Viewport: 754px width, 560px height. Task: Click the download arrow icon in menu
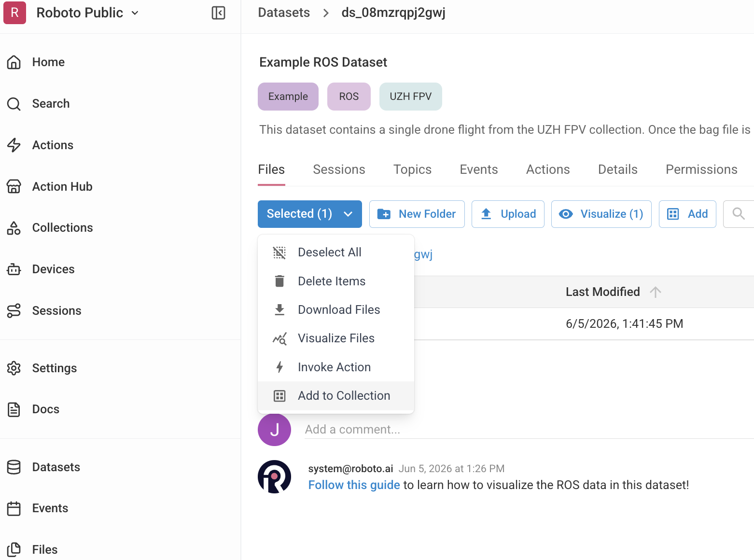[x=279, y=309]
